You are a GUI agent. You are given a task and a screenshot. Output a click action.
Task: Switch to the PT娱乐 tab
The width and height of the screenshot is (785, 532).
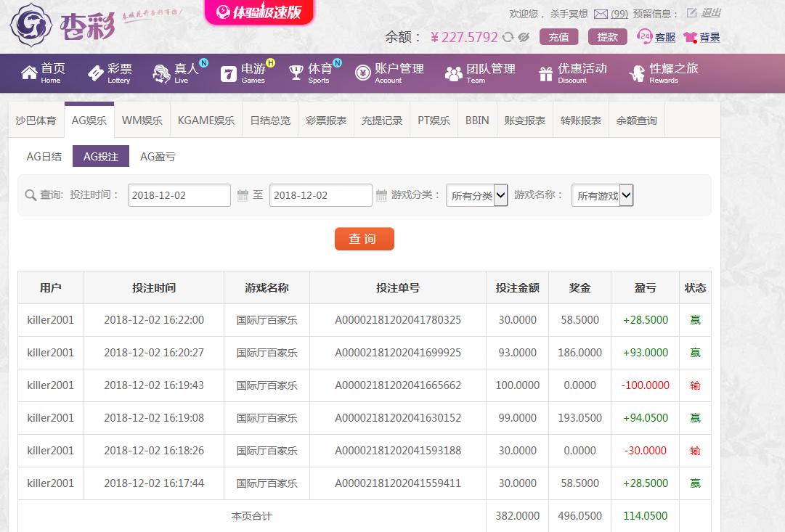pyautogui.click(x=434, y=120)
